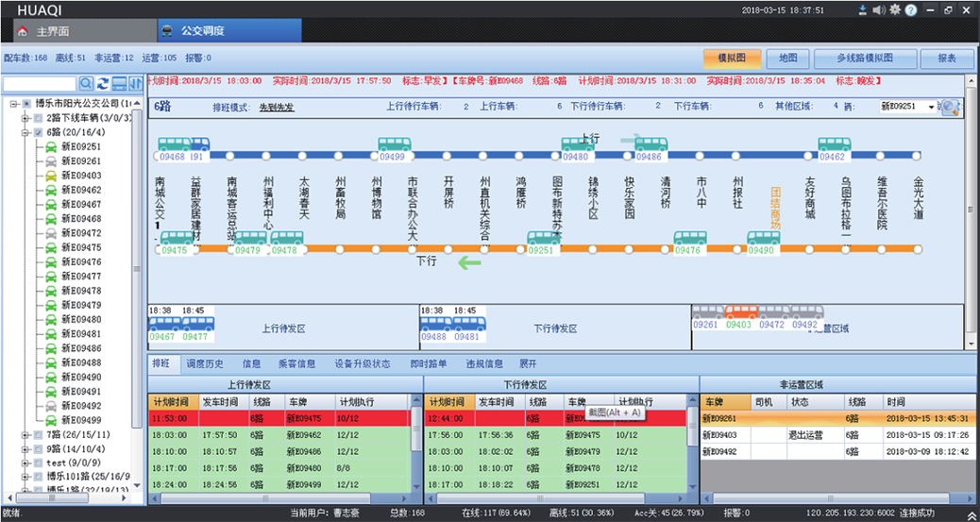The width and height of the screenshot is (980, 522).
Task: Open the 主界面 tab
Action: (x=52, y=31)
